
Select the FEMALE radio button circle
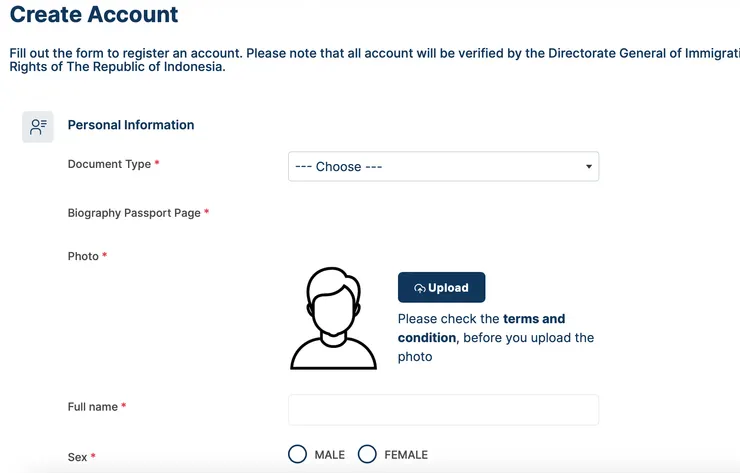[367, 454]
